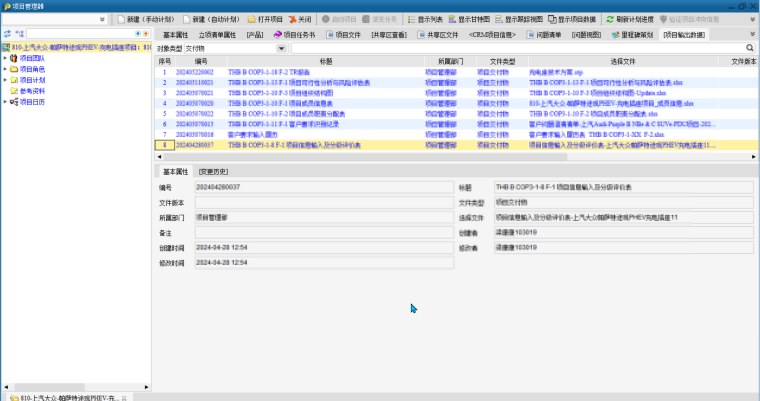This screenshot has width=760, height=401.
Task: Click the 标题 column header
Action: point(326,62)
